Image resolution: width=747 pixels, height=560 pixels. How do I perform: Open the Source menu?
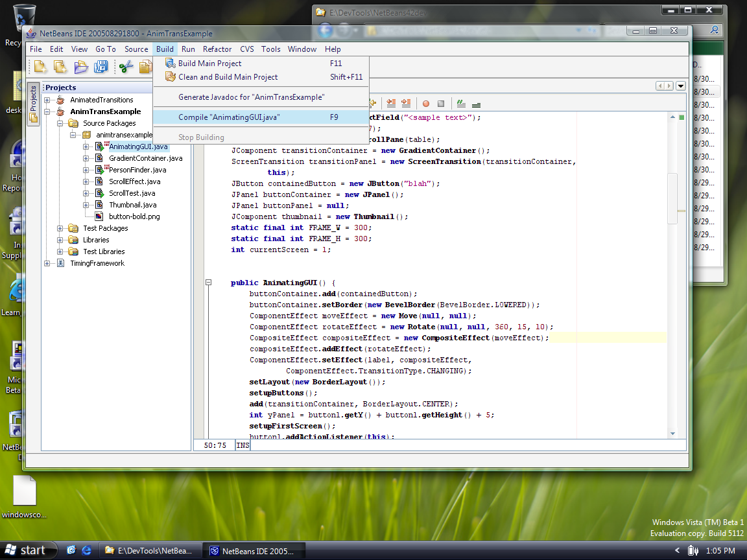136,49
